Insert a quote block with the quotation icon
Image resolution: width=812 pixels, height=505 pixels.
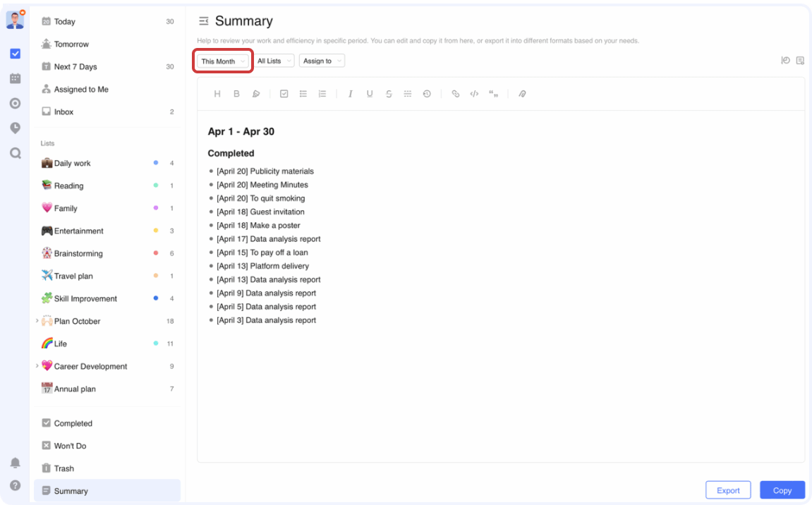click(x=493, y=93)
